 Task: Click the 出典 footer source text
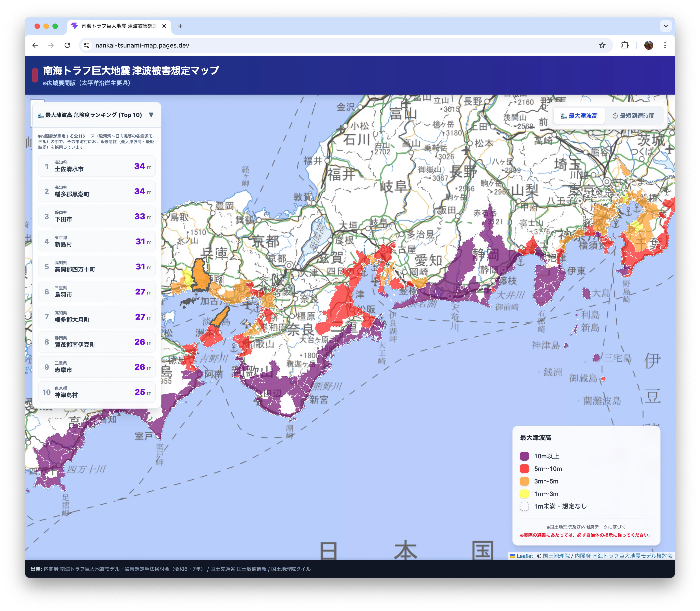click(171, 569)
